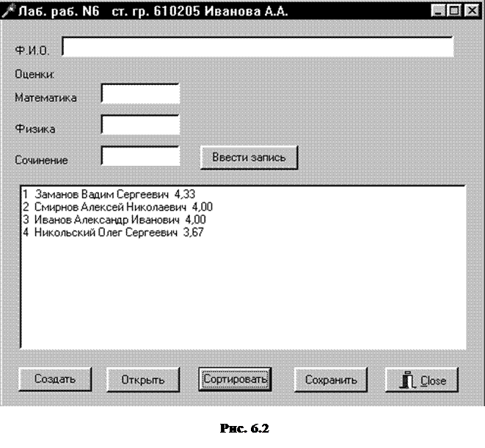Click the Close button with door icon
Screen dimensions: 485x448
(x=422, y=379)
